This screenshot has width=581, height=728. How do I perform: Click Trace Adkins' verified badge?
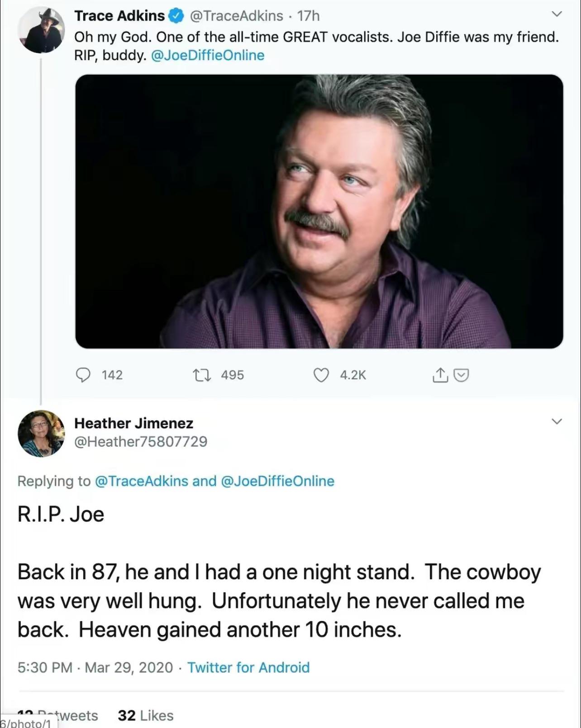(x=176, y=16)
